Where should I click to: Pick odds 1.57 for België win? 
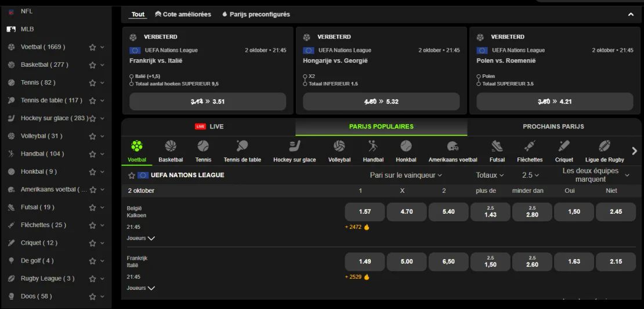click(365, 212)
